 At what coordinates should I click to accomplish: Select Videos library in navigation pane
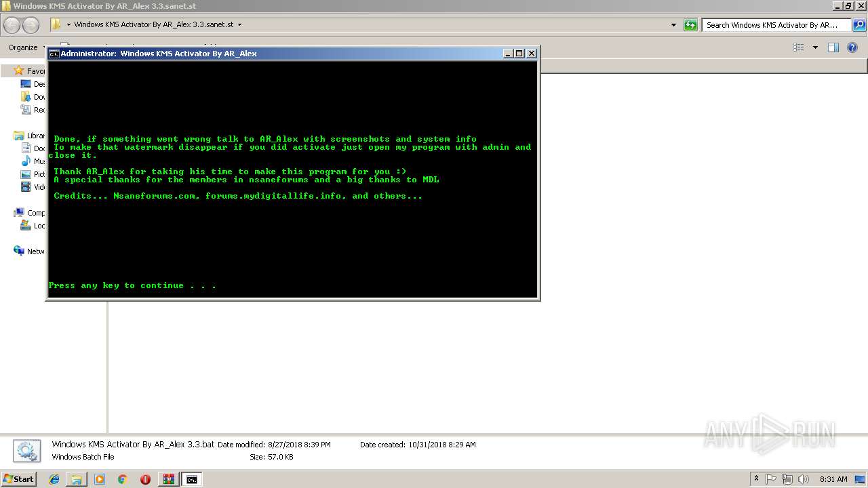pos(33,187)
